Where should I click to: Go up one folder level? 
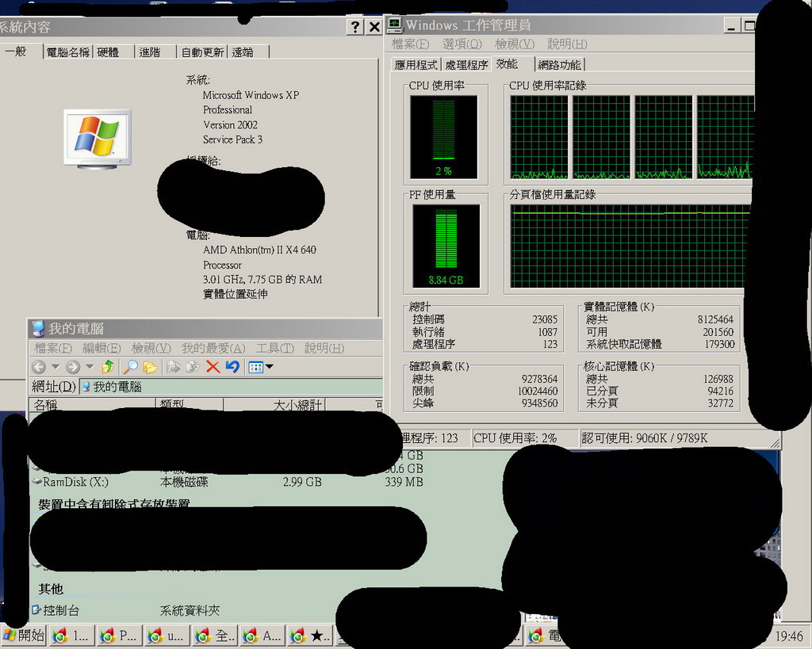(108, 367)
